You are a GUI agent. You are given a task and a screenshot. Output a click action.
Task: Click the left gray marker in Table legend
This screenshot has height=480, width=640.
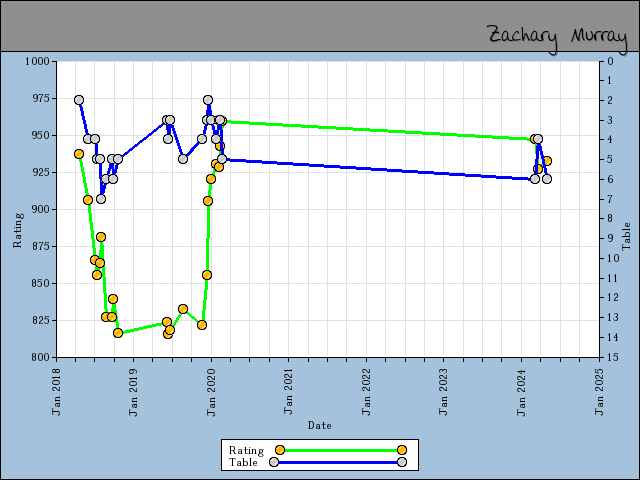(280, 462)
